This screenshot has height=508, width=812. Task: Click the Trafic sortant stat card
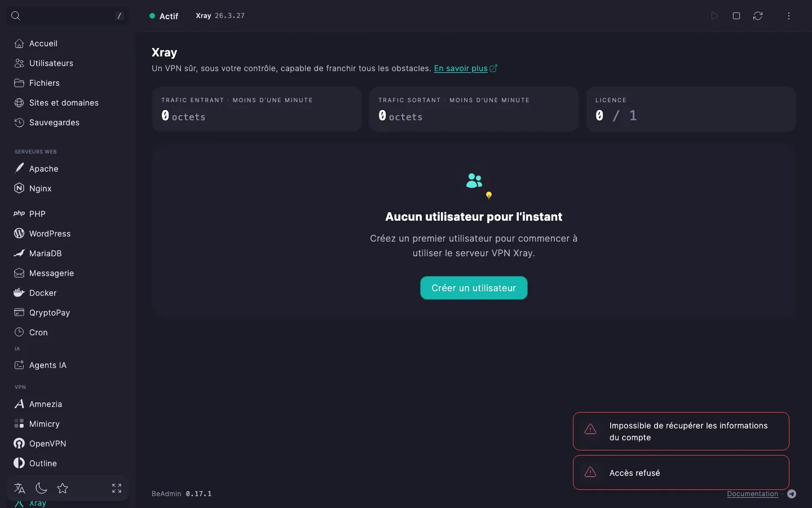click(x=474, y=109)
